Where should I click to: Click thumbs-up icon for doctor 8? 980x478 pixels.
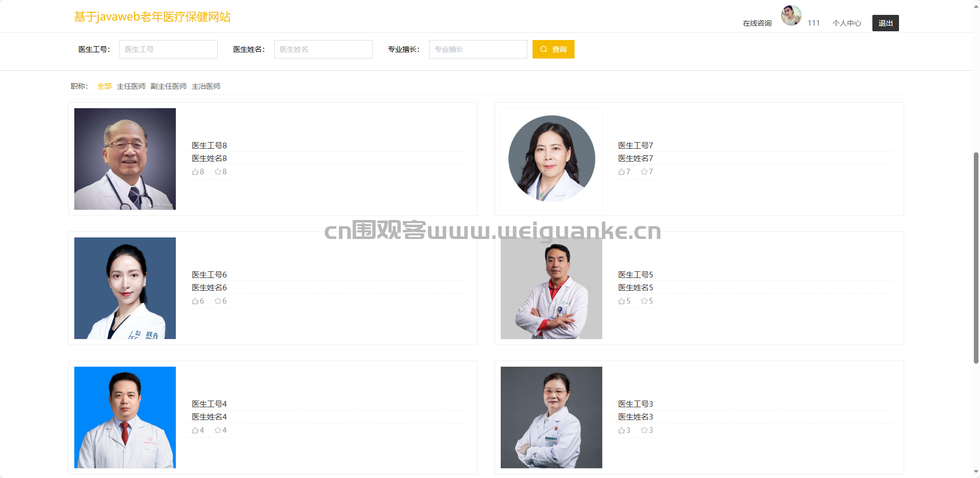point(195,172)
